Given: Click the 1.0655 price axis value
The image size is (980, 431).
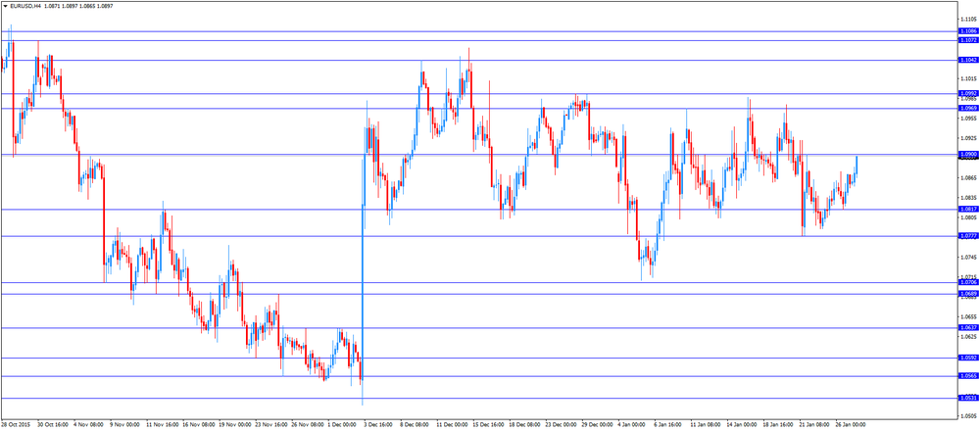Looking at the screenshot, I should click(x=967, y=316).
